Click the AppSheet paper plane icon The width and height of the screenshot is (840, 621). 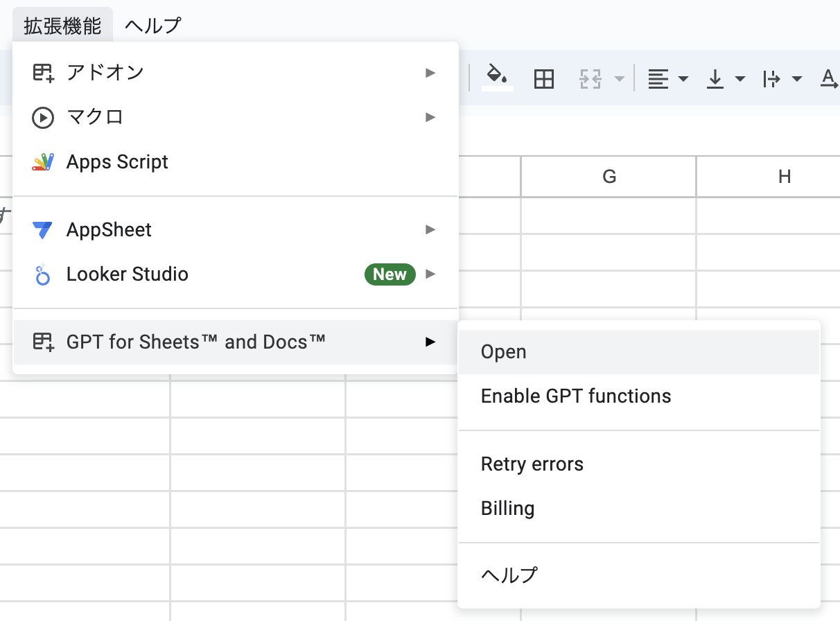43,229
